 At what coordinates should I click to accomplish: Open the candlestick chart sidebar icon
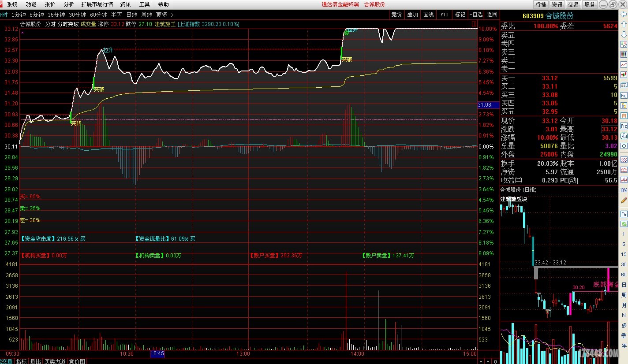624,74
